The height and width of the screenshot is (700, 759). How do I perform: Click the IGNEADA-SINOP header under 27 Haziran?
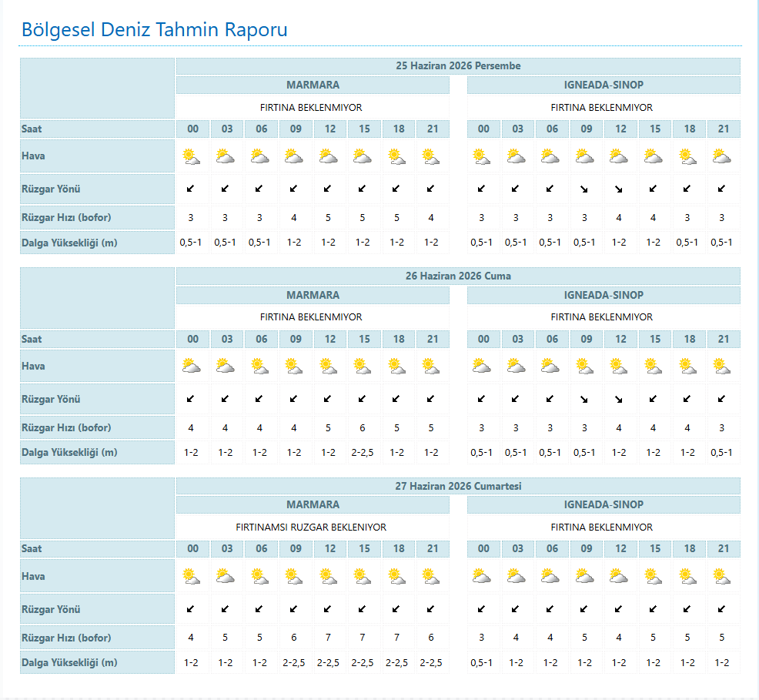(604, 505)
